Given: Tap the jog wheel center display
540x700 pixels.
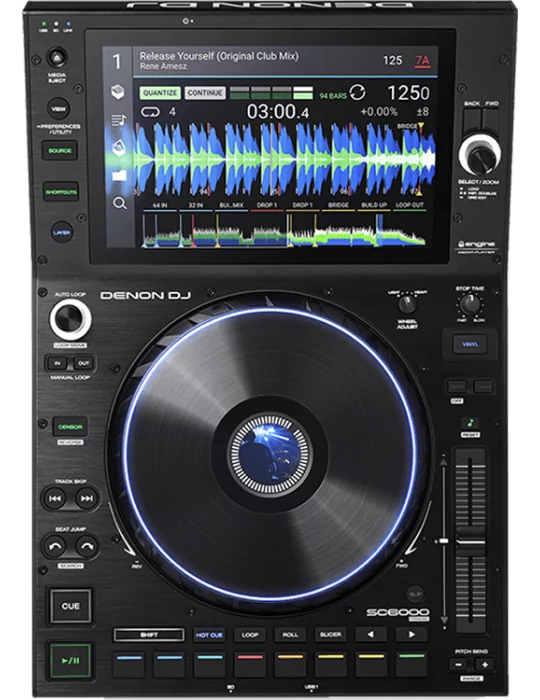Looking at the screenshot, I should pyautogui.click(x=269, y=454).
